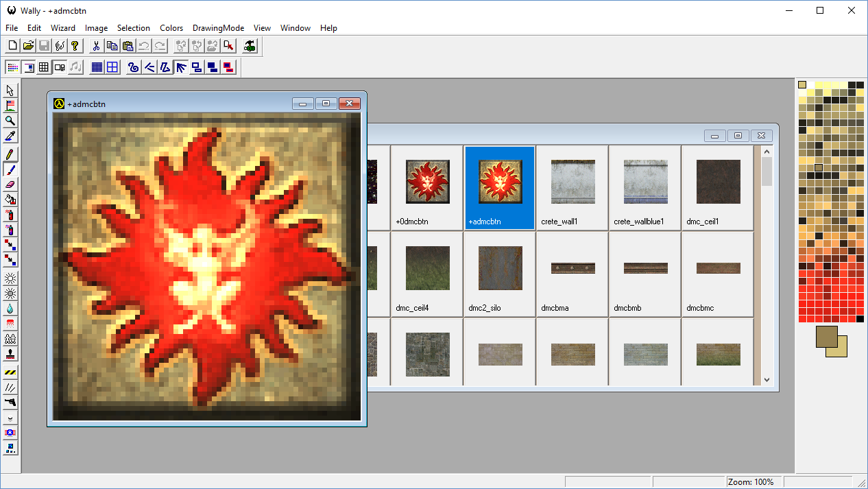Click the foreground color swatch below the palette

coord(826,336)
